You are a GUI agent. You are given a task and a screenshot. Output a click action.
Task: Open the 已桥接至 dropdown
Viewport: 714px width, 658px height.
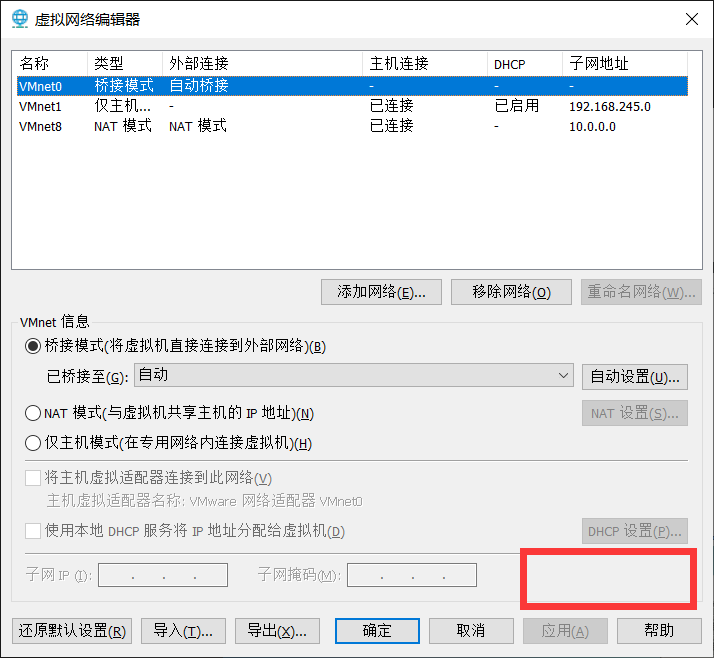click(x=354, y=375)
